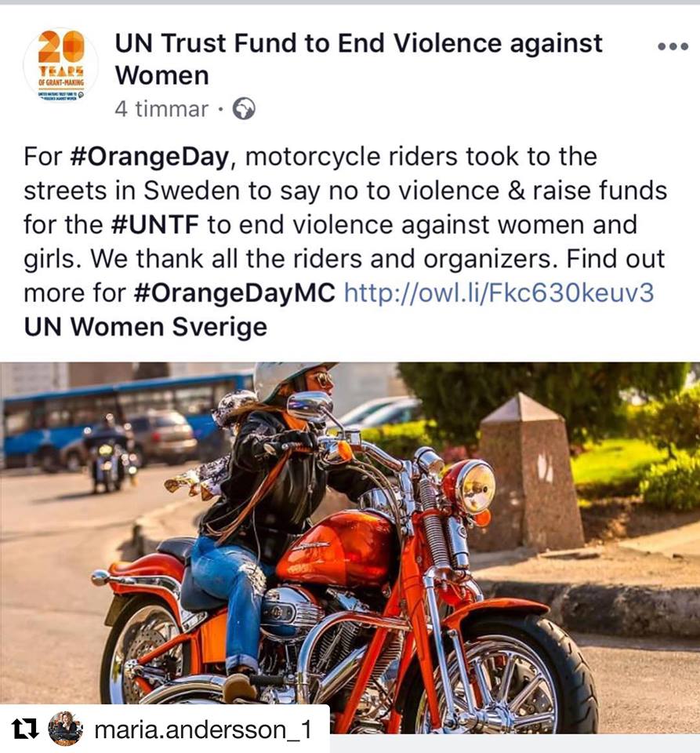This screenshot has width=700, height=753.
Task: Click the globe public audience icon
Action: click(x=244, y=109)
